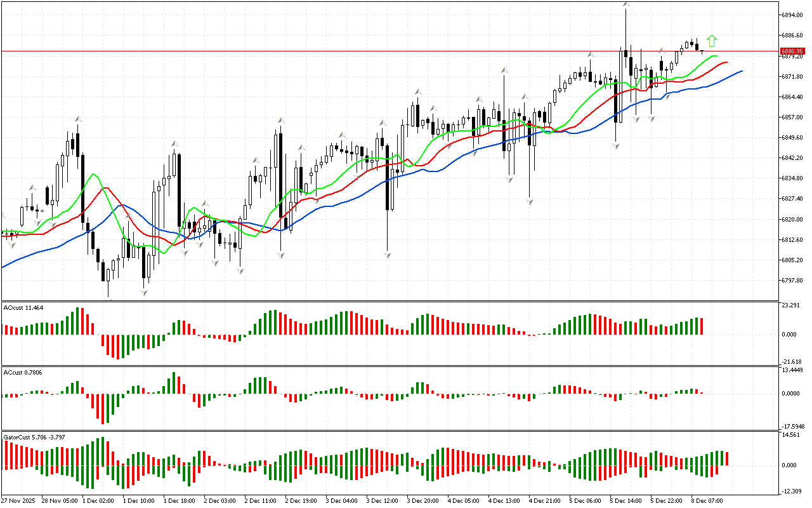Click the right end of the blue Alligator jaw line
This screenshot has width=812, height=508.
741,71
